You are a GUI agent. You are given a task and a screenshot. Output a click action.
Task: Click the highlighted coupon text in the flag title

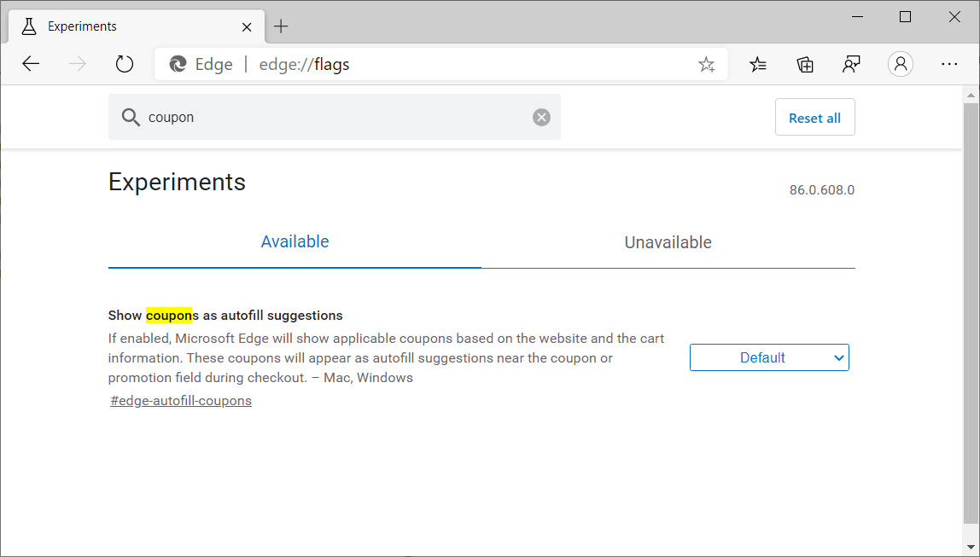[169, 315]
